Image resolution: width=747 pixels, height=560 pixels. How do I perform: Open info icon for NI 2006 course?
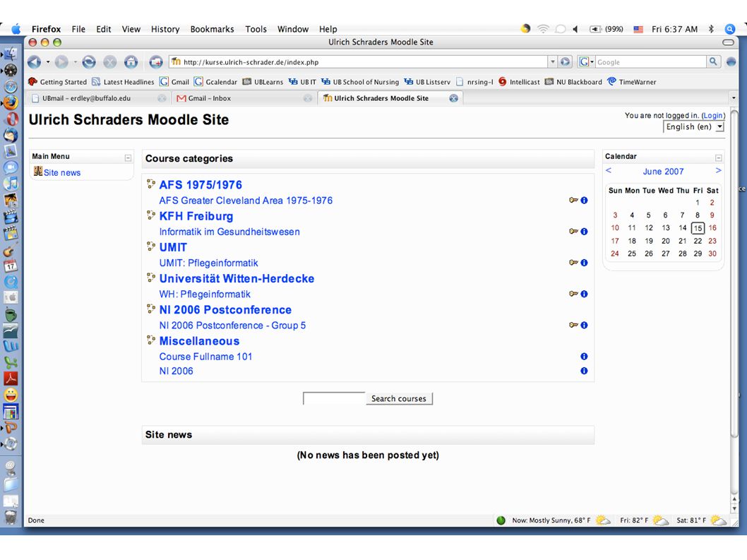click(584, 371)
